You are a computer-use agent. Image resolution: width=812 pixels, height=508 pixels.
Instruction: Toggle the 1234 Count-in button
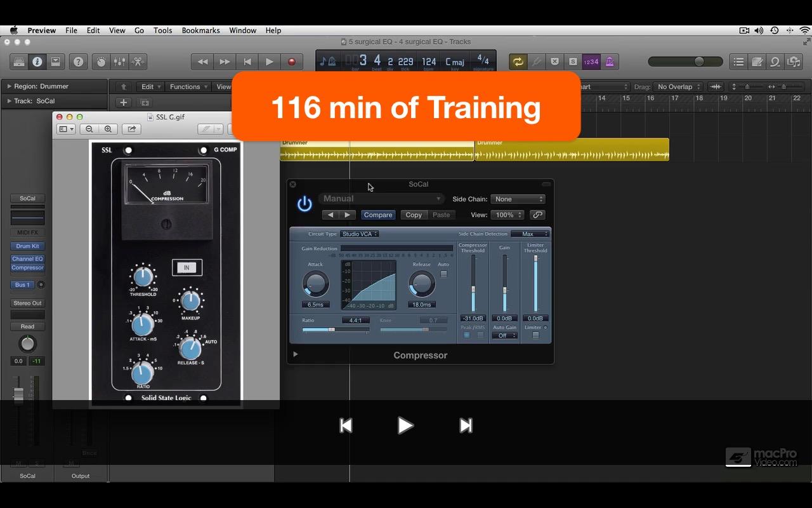tap(591, 62)
